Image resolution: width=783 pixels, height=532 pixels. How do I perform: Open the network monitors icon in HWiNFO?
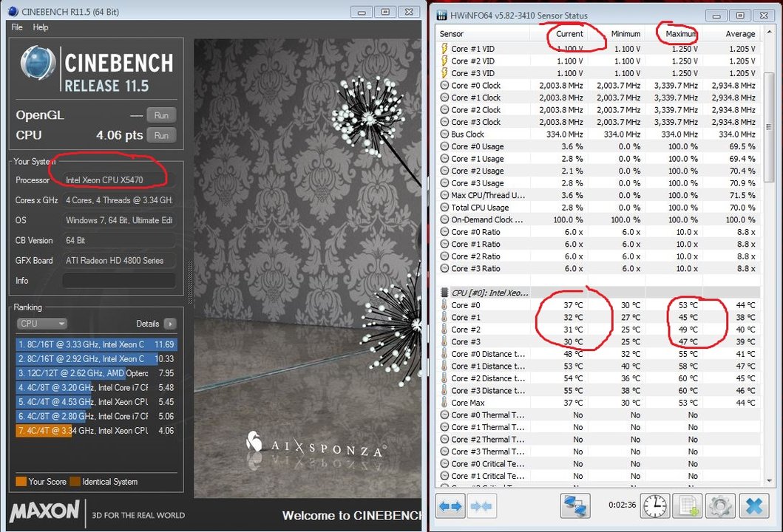pos(574,505)
